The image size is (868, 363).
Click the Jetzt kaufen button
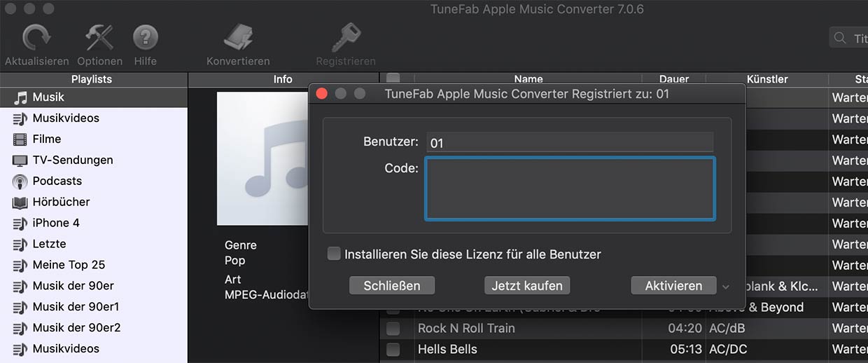click(x=527, y=285)
